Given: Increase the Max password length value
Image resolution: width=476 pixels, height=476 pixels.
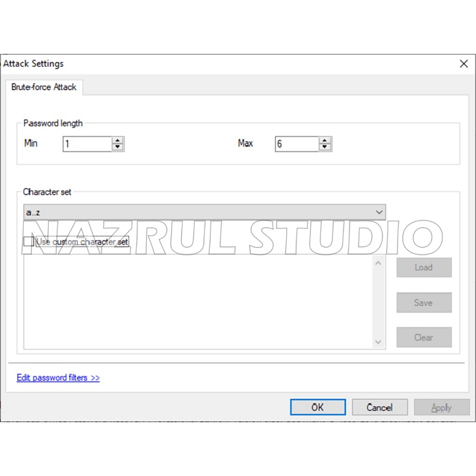Looking at the screenshot, I should pos(325,140).
